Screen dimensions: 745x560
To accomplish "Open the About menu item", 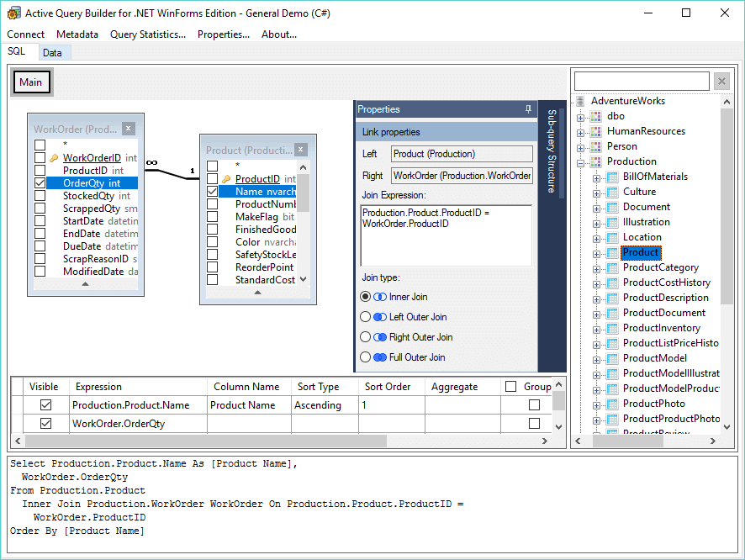I will tap(279, 34).
